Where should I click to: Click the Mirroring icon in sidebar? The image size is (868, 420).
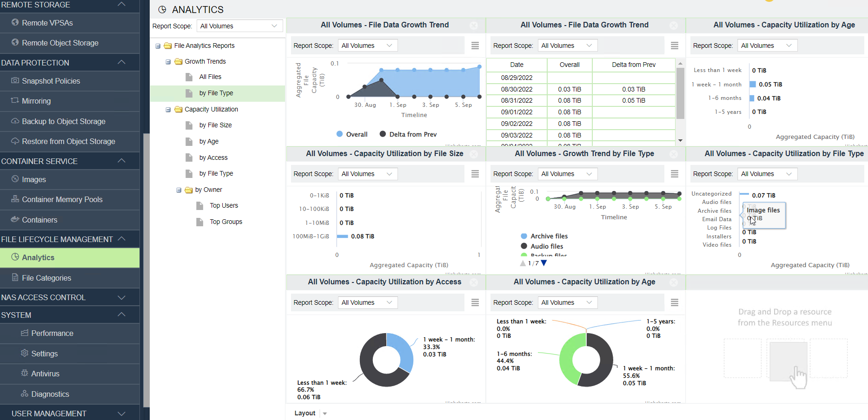coord(15,100)
